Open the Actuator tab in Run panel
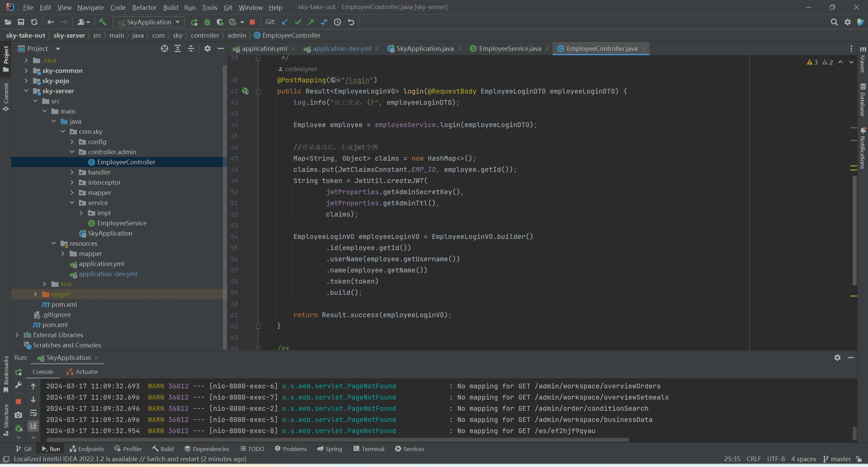The width and height of the screenshot is (868, 467). (82, 372)
